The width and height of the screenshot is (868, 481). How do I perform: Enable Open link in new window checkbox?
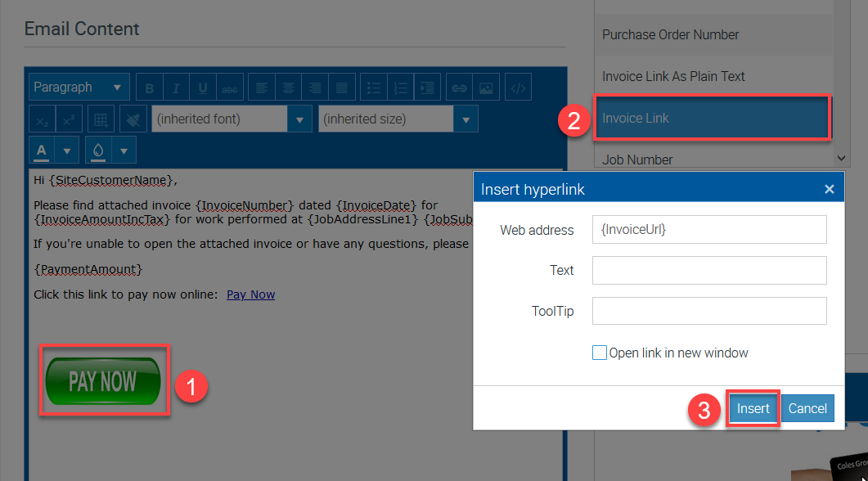click(x=600, y=353)
